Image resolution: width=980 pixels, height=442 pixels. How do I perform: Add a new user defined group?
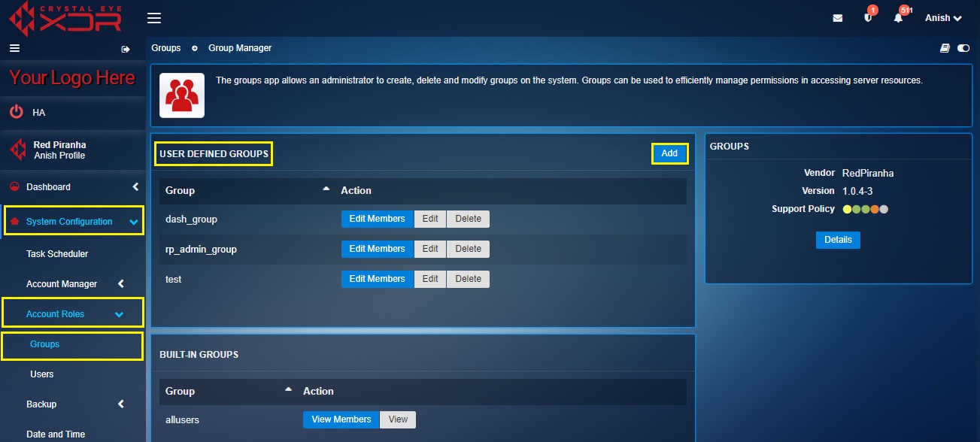tap(669, 153)
